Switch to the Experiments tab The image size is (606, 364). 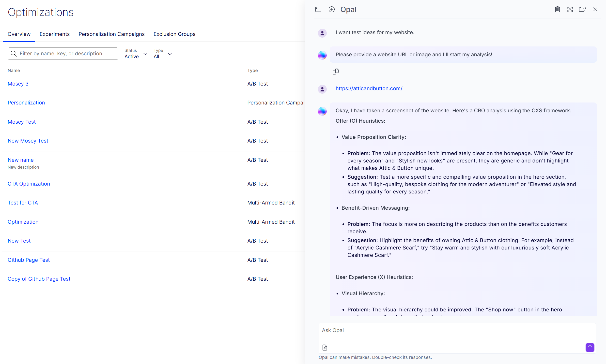click(54, 34)
